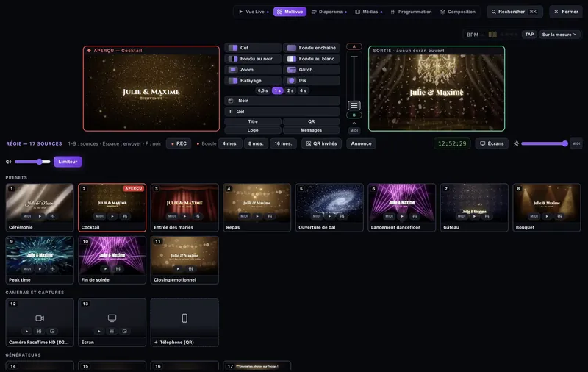Viewport: 588px width, 372px height.
Task: Click the 8 mes. loop length
Action: coord(255,143)
